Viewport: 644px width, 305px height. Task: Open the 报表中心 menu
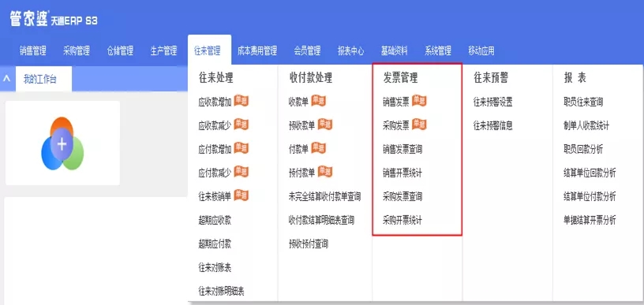(350, 50)
